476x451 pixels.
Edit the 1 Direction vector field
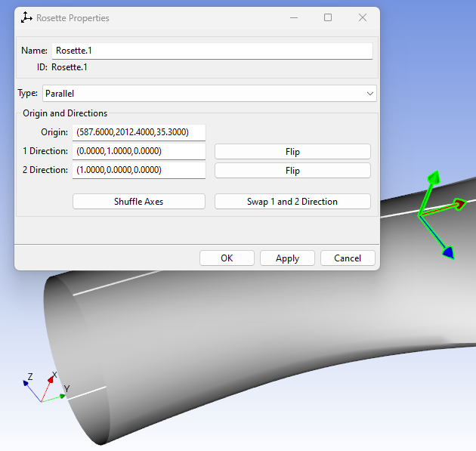tap(139, 151)
